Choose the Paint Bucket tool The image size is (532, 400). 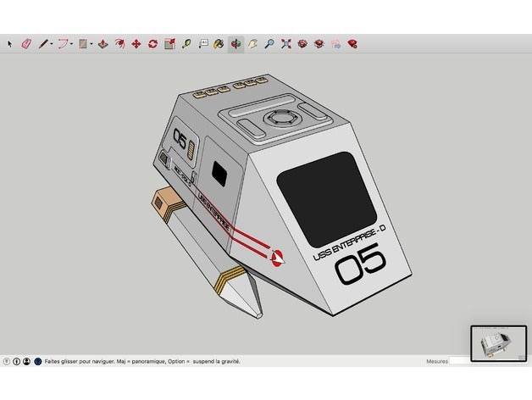[x=219, y=44]
